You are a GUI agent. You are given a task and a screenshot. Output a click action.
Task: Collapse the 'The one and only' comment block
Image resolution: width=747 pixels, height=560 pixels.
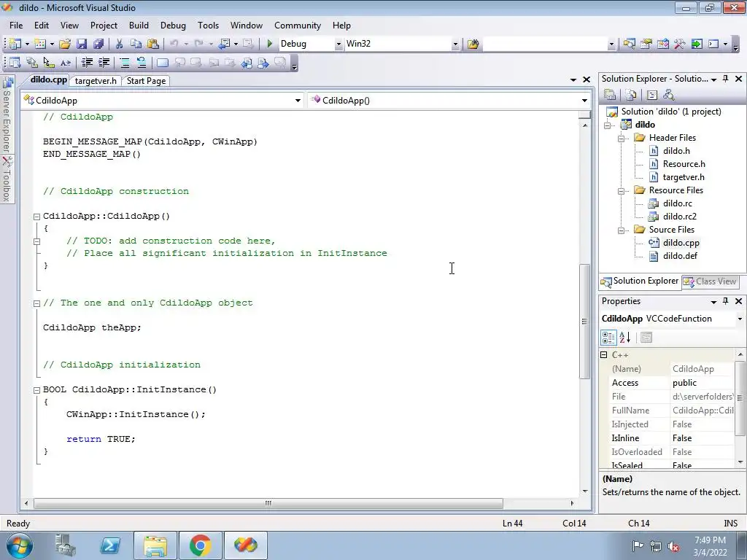point(36,303)
